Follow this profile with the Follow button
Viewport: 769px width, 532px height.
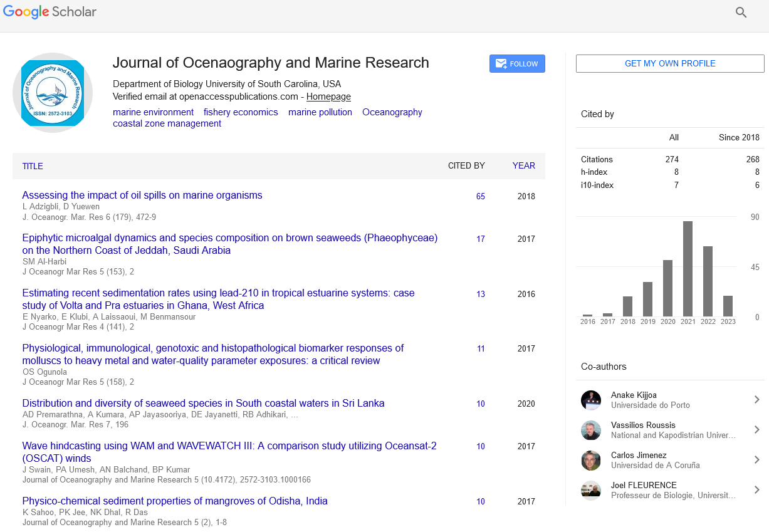point(517,64)
